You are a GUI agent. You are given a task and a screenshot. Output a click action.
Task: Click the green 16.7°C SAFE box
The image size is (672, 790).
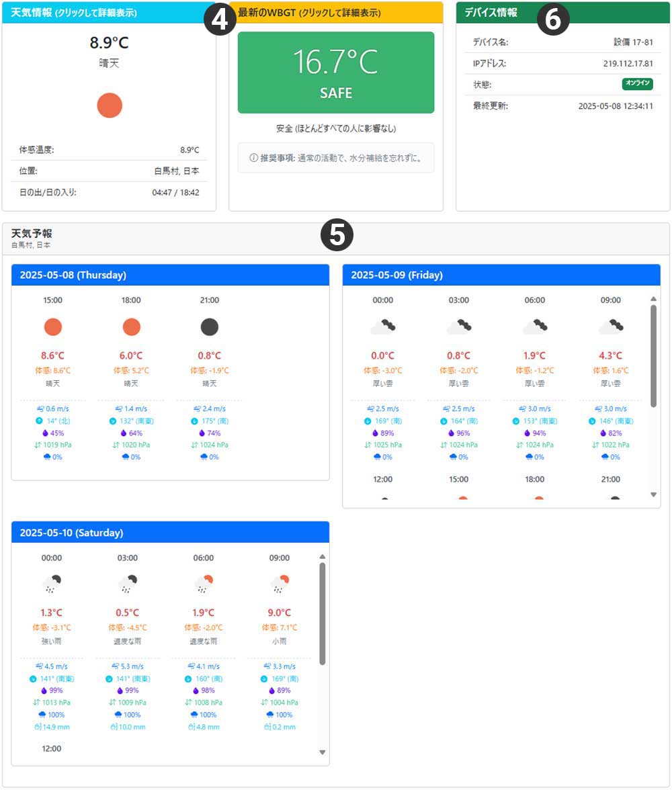pyautogui.click(x=335, y=73)
